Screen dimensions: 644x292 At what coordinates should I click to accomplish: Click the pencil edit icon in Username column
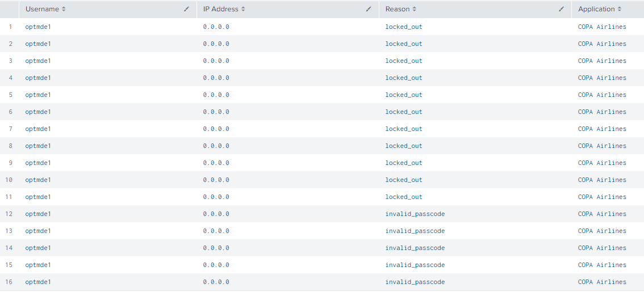[187, 9]
